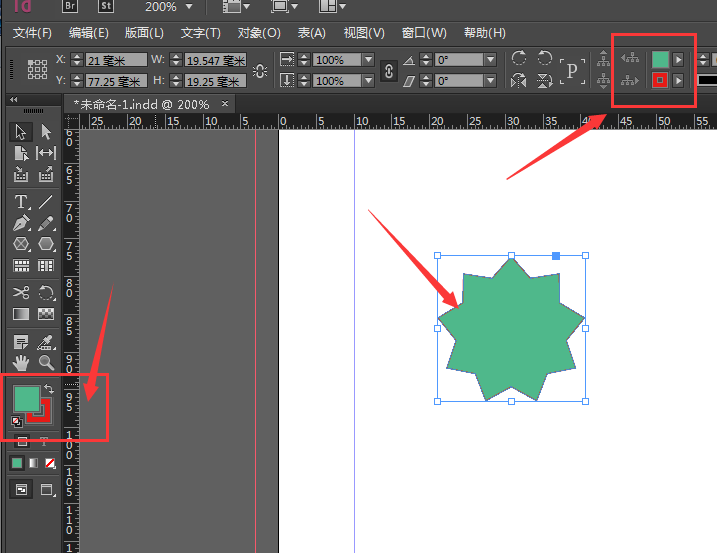Screen dimensions: 717x553
Task: Open the 视图(V) menu
Action: point(364,33)
